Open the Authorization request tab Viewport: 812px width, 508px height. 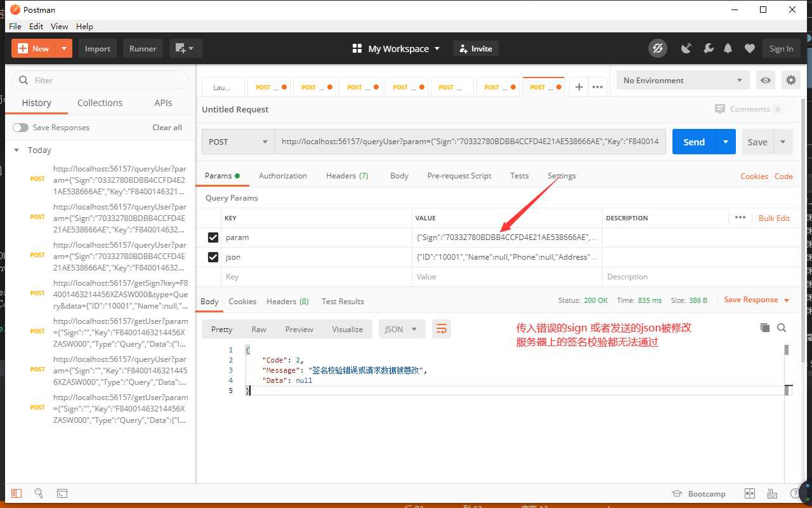pyautogui.click(x=283, y=176)
